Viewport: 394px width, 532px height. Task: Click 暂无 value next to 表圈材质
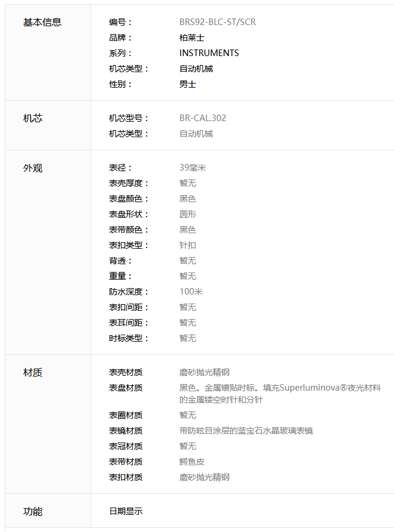(x=188, y=415)
